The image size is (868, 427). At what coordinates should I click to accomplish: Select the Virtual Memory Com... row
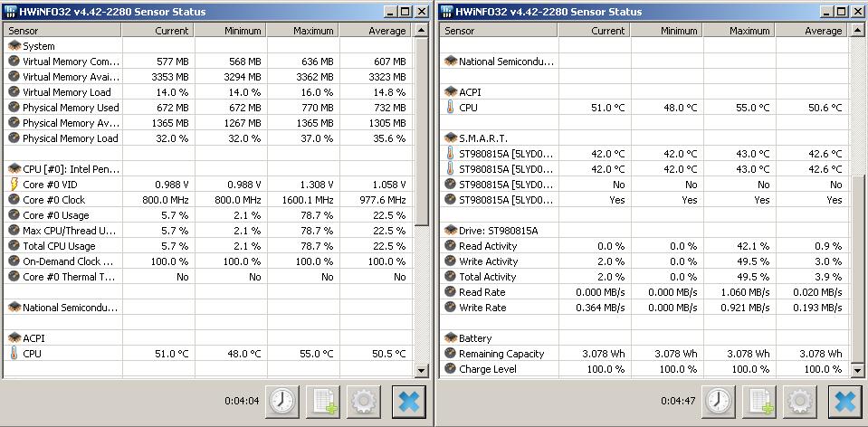208,62
